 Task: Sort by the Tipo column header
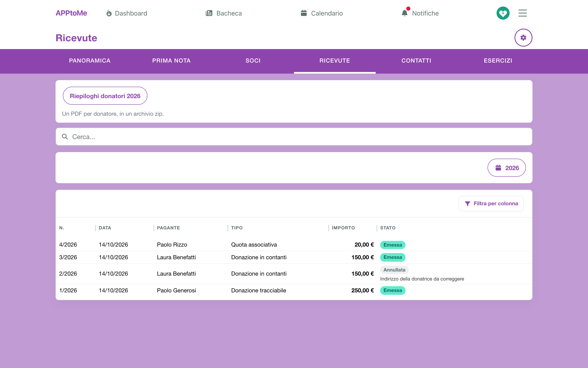[237, 228]
